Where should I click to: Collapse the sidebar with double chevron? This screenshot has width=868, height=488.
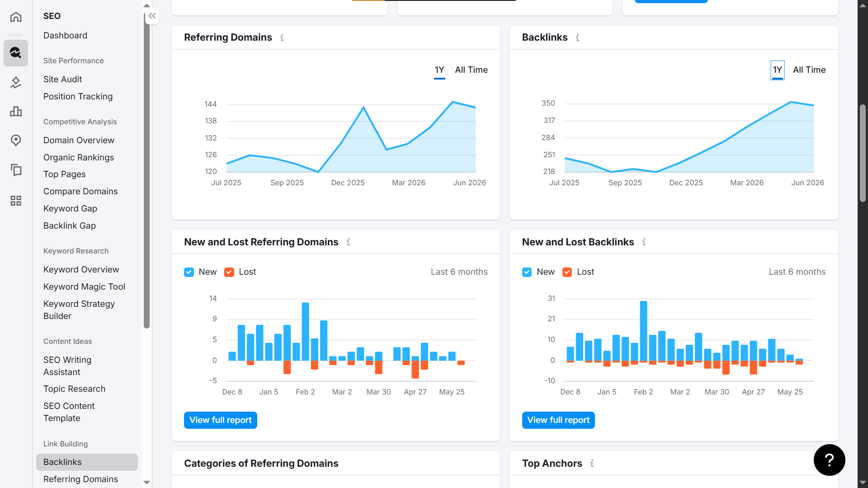point(152,16)
